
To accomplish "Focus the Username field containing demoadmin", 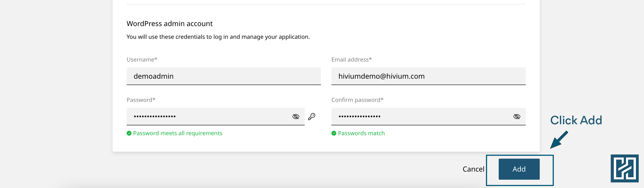I will pos(223,76).
